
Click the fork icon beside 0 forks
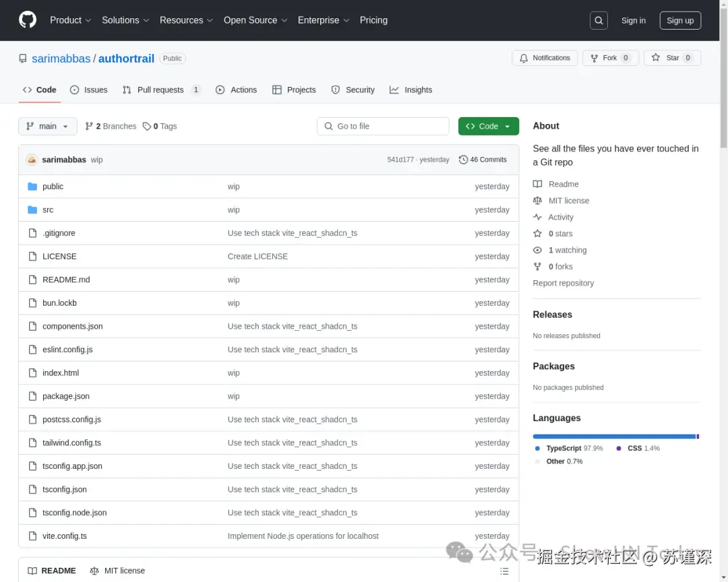(537, 266)
